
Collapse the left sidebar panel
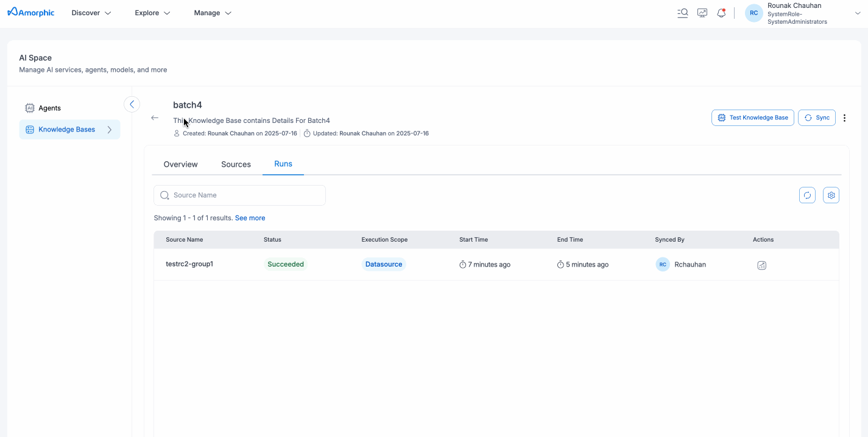(x=132, y=105)
